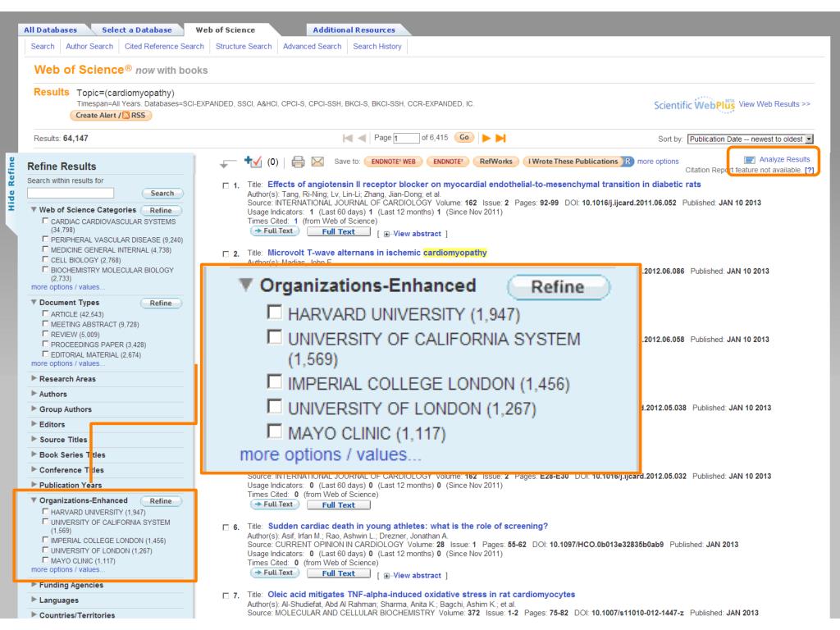Check Cardiac Cardiovascular Systems category
Viewport: 840px width, 630px height.
point(46,221)
